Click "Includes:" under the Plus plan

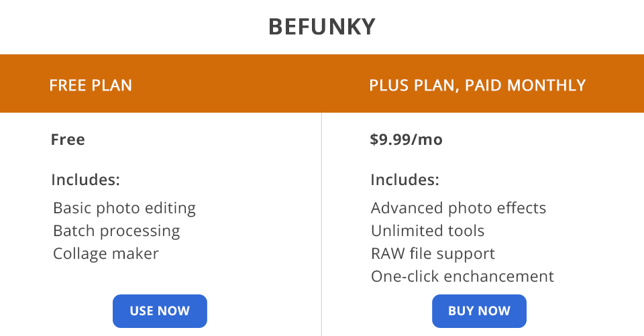point(405,180)
